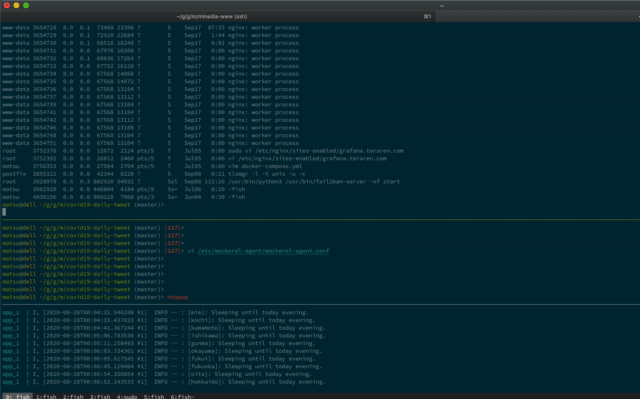Click the divider between top and middle panes
Screen dimensions: 640x399
click(320, 219)
